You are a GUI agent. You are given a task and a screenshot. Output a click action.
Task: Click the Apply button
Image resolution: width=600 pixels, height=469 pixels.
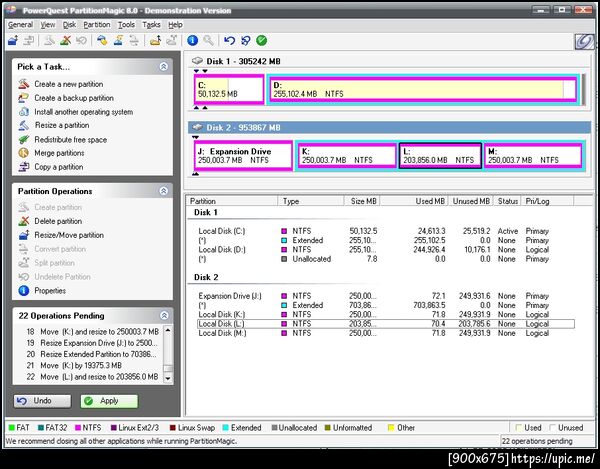(109, 401)
